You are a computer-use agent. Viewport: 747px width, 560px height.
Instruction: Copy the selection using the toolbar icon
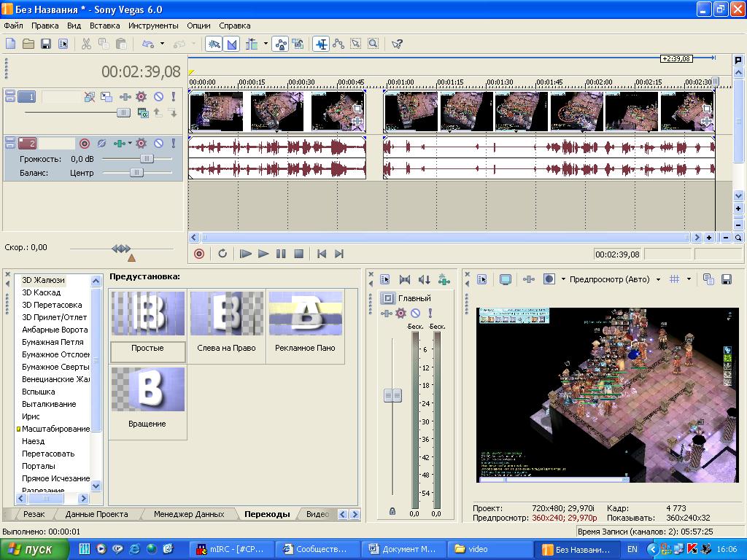[104, 44]
